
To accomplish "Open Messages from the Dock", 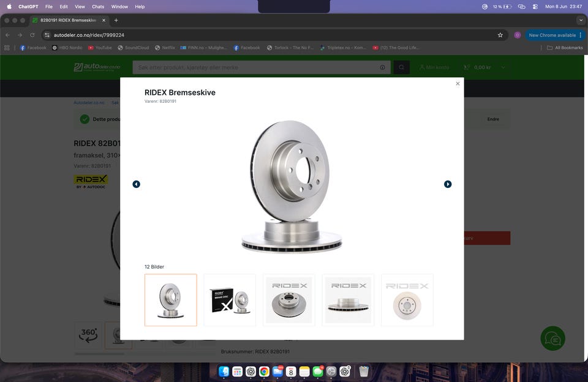I will point(318,371).
